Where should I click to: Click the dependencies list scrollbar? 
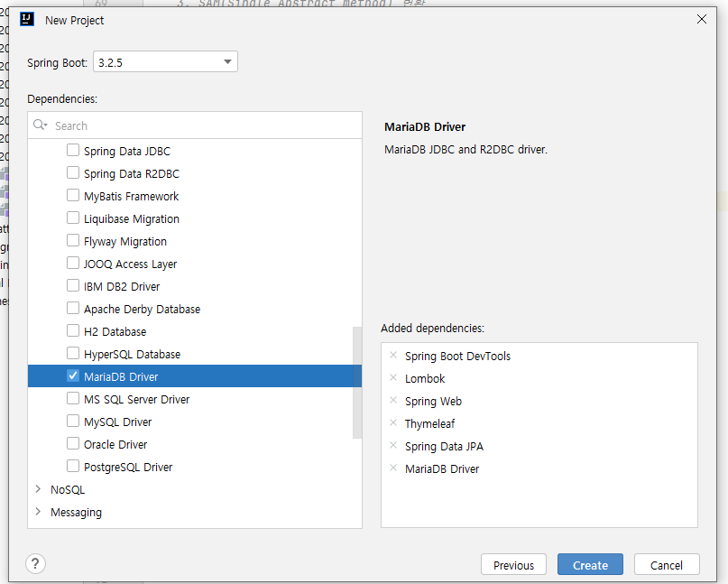(357, 383)
